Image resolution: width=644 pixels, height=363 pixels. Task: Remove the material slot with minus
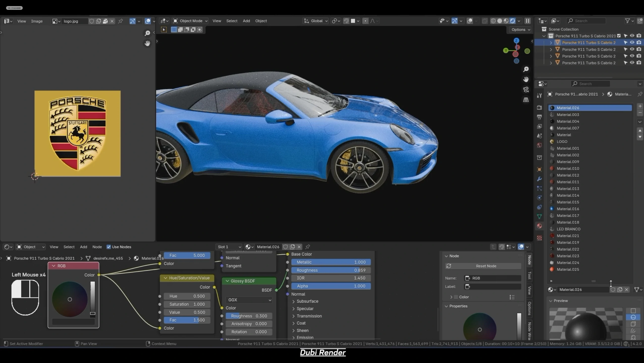[x=640, y=113]
